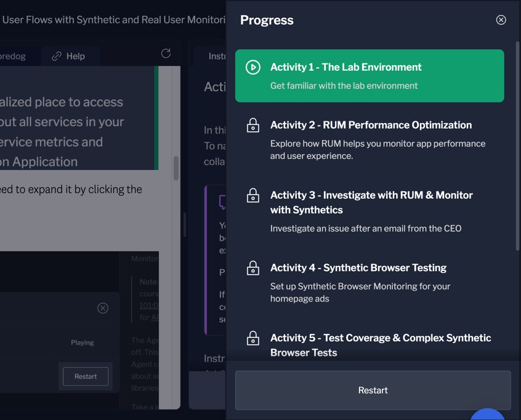Click the lab pane vertical scrollbar thumb

tap(176, 168)
